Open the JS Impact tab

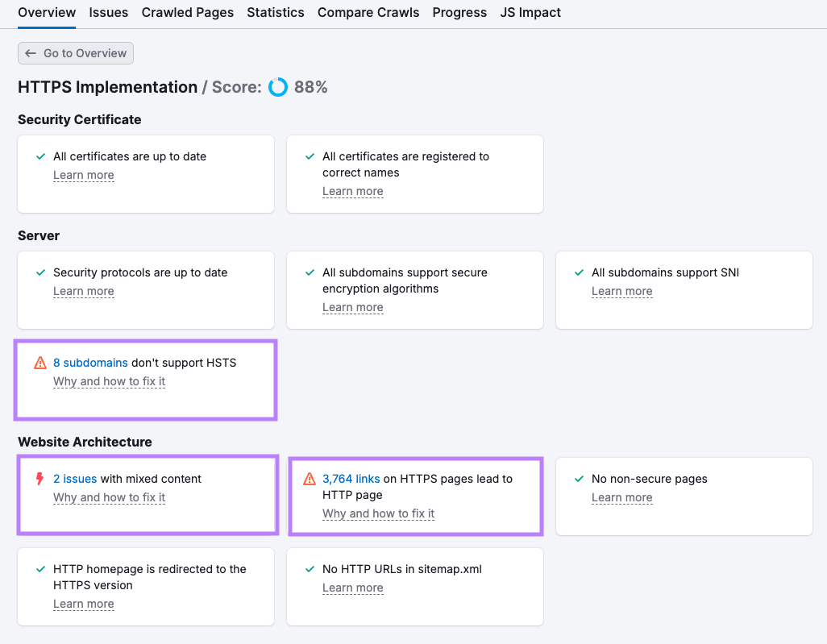(x=530, y=12)
